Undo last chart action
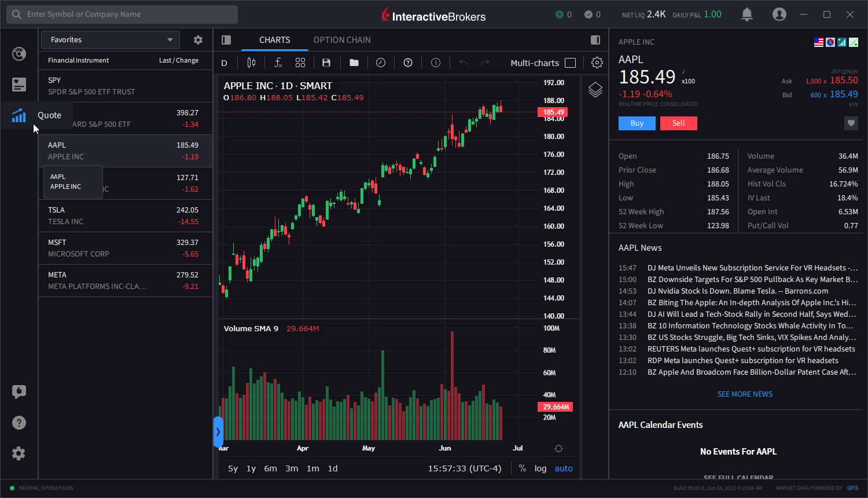This screenshot has height=498, width=868. pos(463,63)
